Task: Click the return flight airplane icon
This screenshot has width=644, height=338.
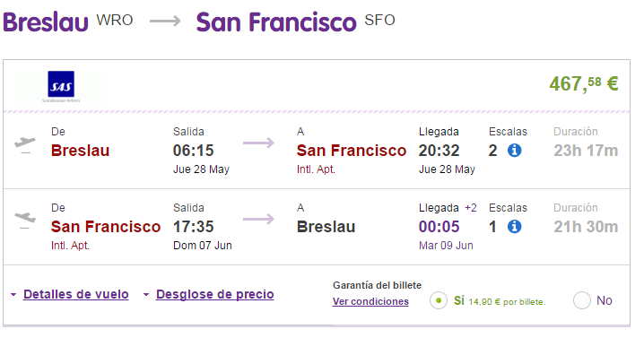Action: [25, 220]
